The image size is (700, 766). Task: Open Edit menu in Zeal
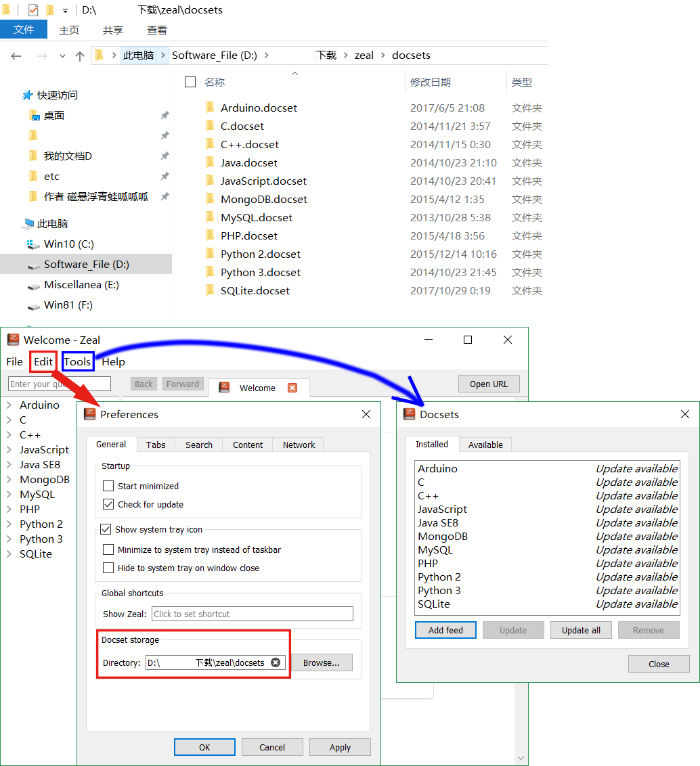click(x=43, y=361)
